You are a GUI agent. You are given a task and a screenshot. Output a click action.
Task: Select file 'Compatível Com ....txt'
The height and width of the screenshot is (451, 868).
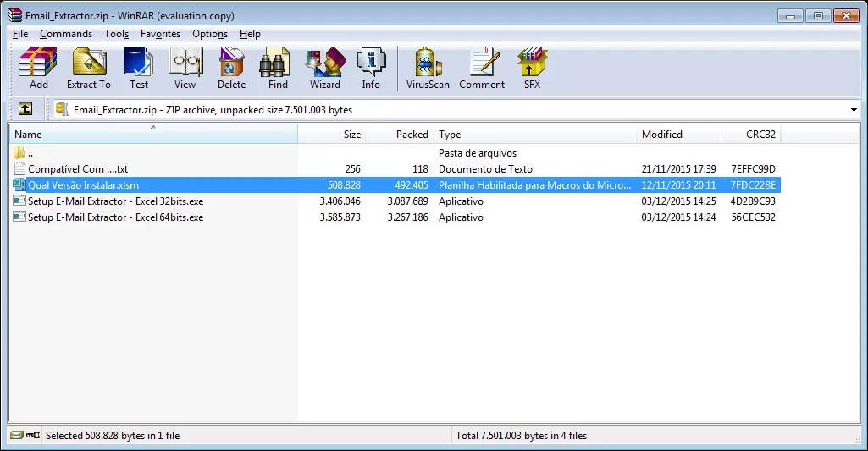coord(78,168)
